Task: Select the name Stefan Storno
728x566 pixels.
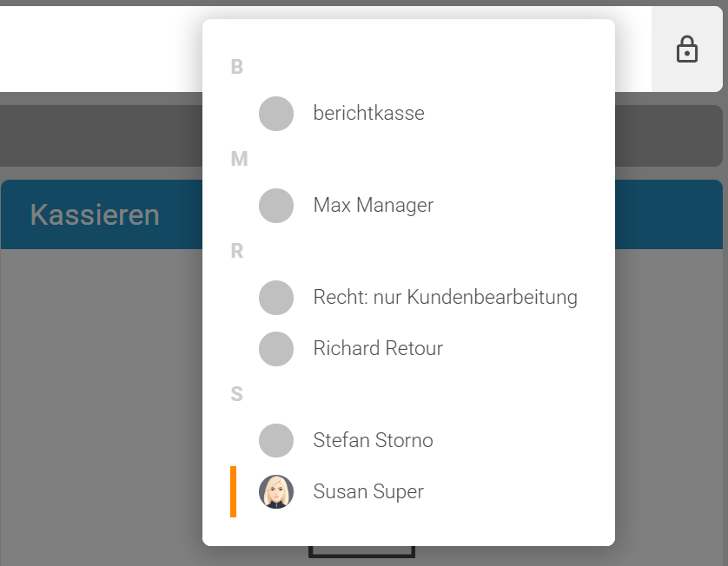Action: pyautogui.click(x=373, y=440)
